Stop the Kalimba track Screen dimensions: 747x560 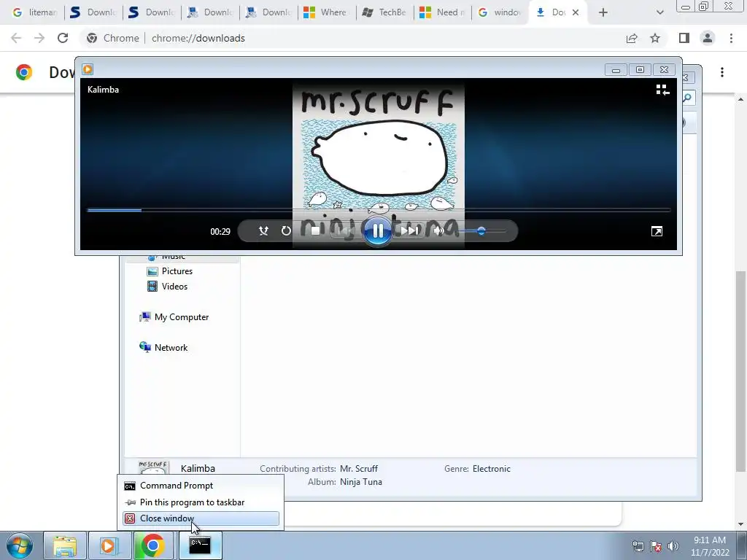point(315,231)
